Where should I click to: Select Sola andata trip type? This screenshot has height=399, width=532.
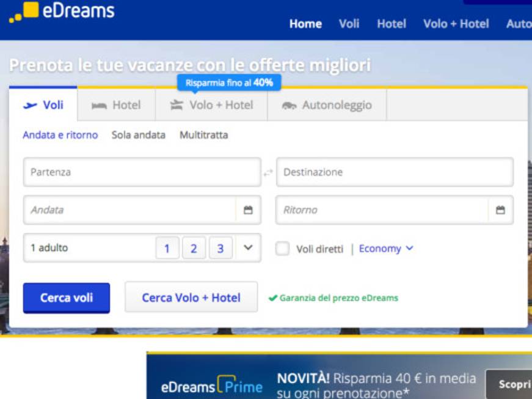coord(139,135)
